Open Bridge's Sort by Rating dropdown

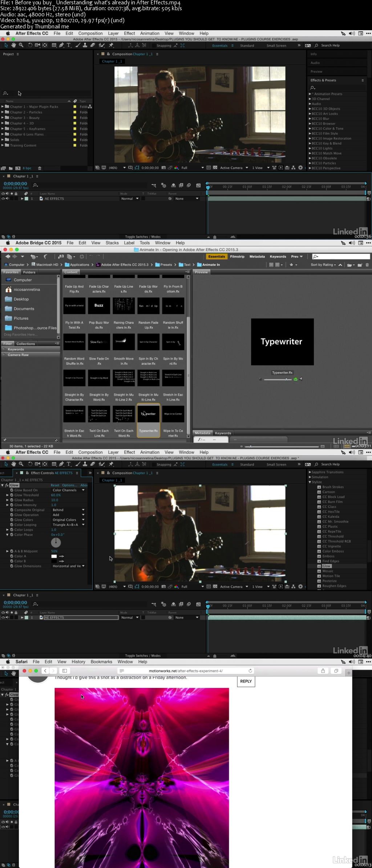[x=323, y=265]
